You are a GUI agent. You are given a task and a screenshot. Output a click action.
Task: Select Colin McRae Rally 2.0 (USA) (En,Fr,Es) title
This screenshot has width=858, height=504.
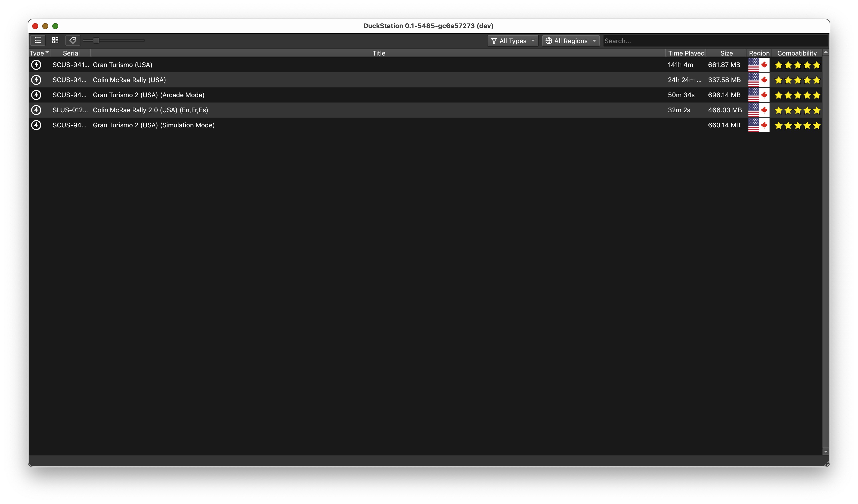click(151, 110)
